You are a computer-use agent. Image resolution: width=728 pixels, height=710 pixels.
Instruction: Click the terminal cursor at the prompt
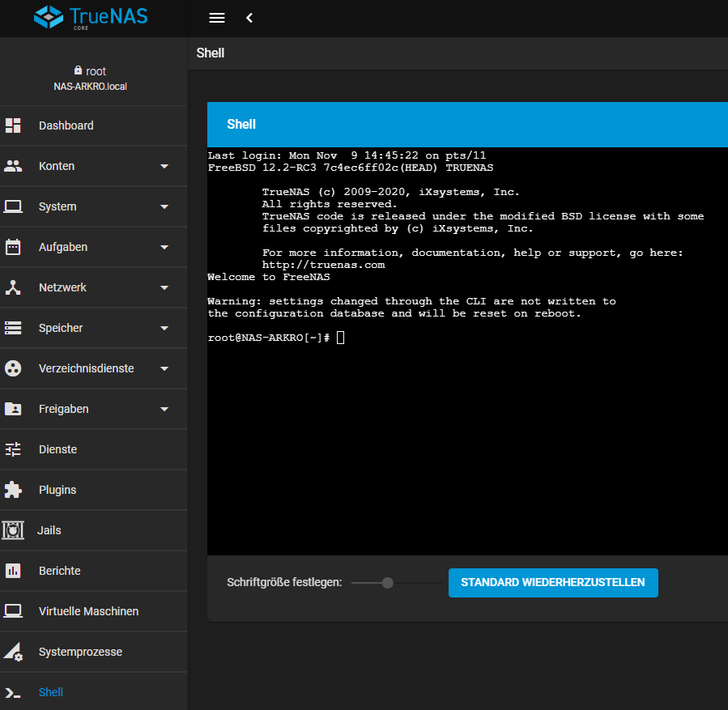point(340,338)
